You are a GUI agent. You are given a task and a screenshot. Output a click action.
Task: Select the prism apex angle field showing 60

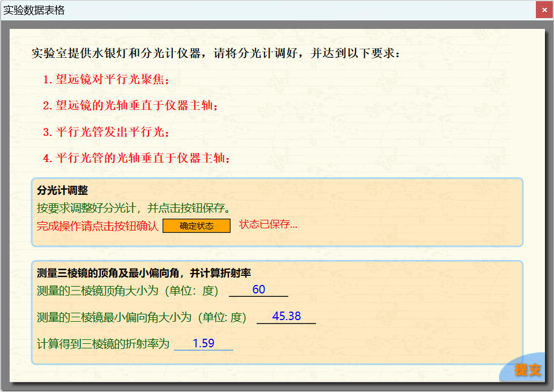[x=258, y=290]
